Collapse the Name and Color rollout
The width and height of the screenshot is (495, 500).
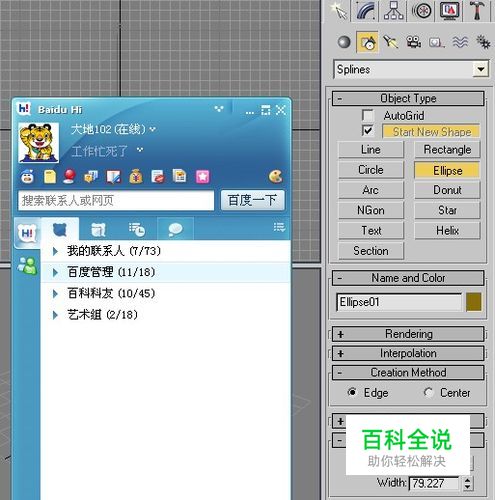(x=408, y=278)
